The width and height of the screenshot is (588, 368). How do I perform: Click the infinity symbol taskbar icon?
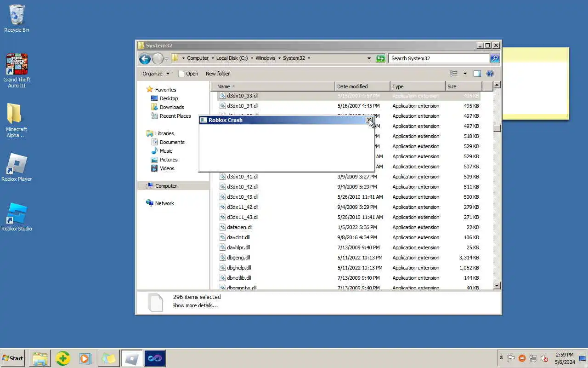pyautogui.click(x=155, y=358)
